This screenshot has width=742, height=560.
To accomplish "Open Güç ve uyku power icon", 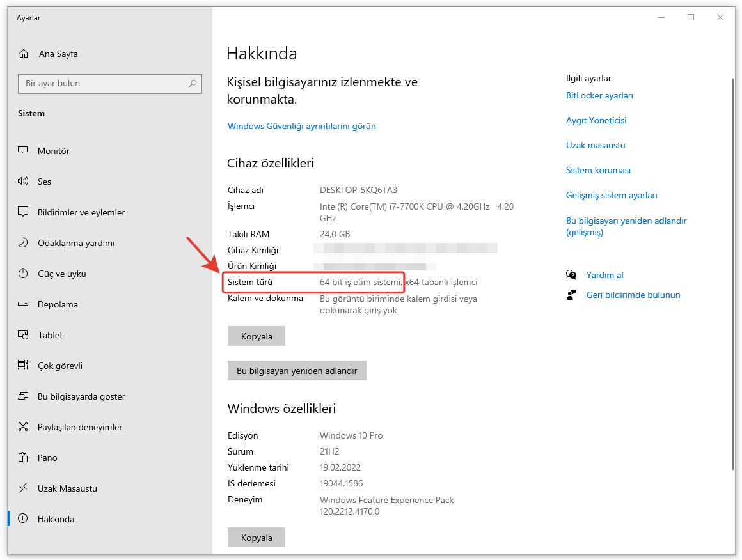I will (23, 274).
